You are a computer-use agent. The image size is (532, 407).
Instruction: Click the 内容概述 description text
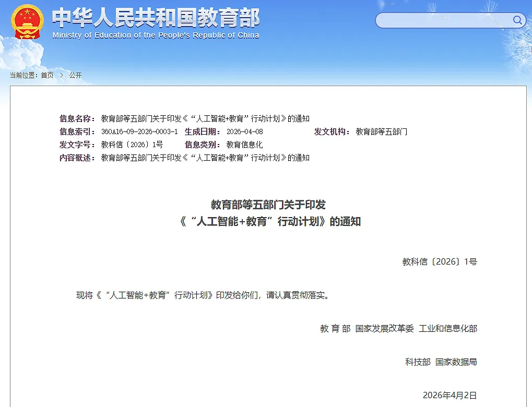point(205,158)
